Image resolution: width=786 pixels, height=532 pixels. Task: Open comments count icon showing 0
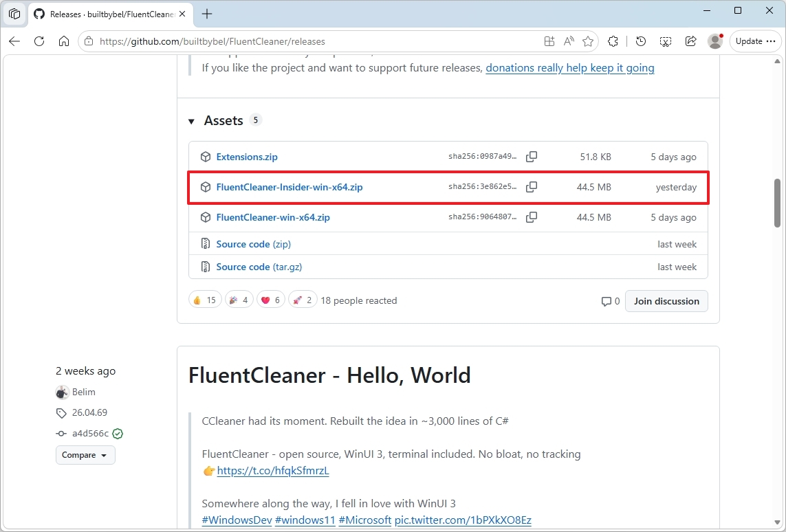610,301
